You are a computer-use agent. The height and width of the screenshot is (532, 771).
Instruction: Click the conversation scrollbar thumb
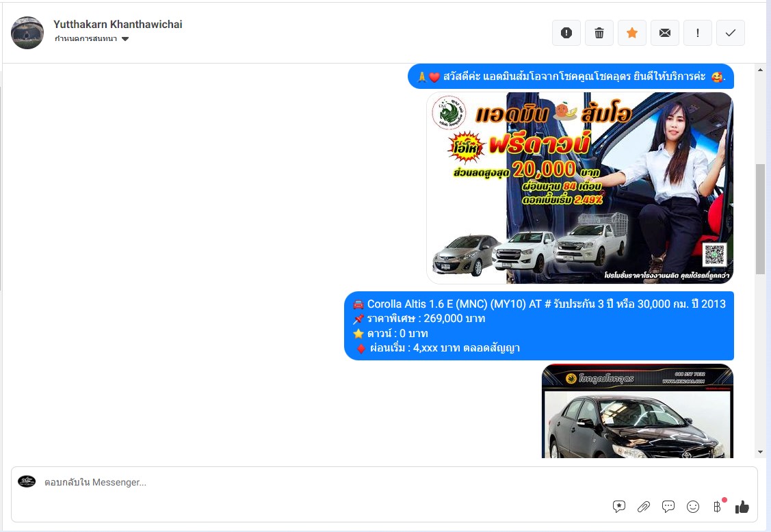pyautogui.click(x=760, y=219)
